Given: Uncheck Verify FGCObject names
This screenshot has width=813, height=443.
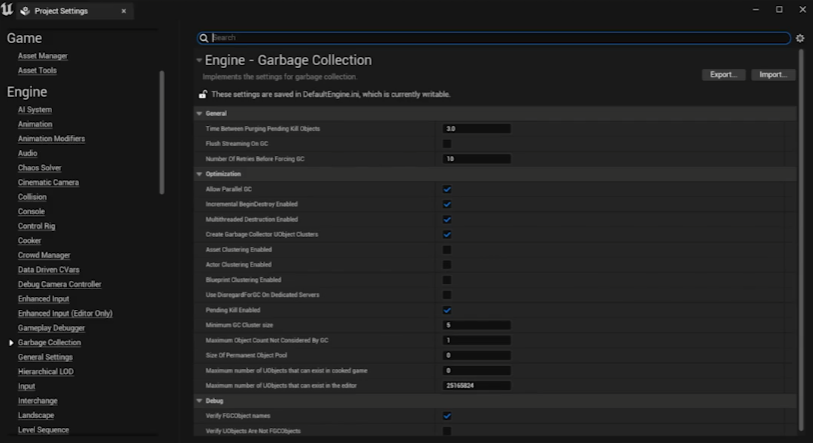Looking at the screenshot, I should (x=447, y=416).
